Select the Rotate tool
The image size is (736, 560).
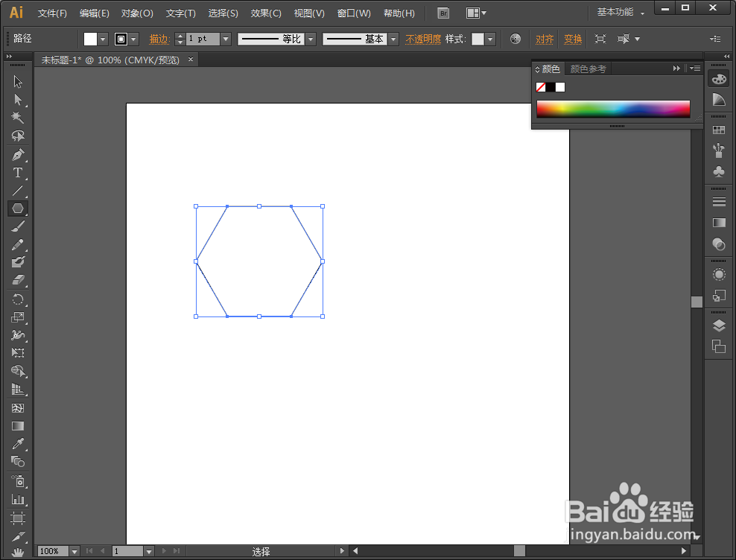18,299
